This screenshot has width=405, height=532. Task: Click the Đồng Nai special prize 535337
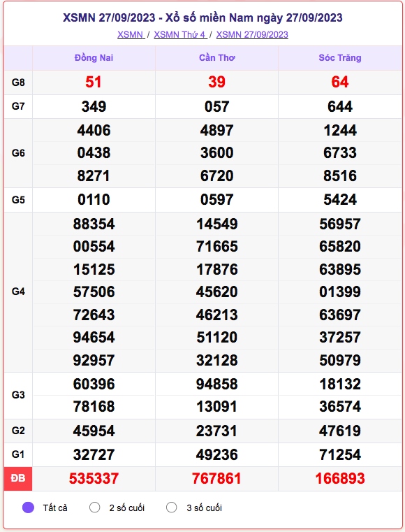coord(94,478)
